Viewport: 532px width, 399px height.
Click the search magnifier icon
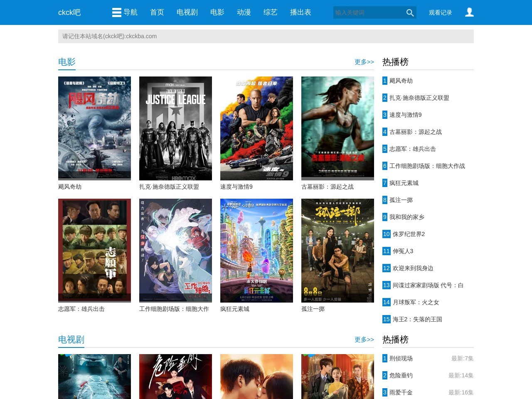click(410, 12)
